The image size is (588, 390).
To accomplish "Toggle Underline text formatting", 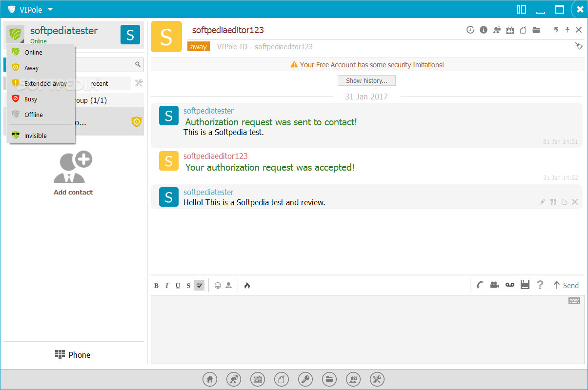I will pos(178,286).
